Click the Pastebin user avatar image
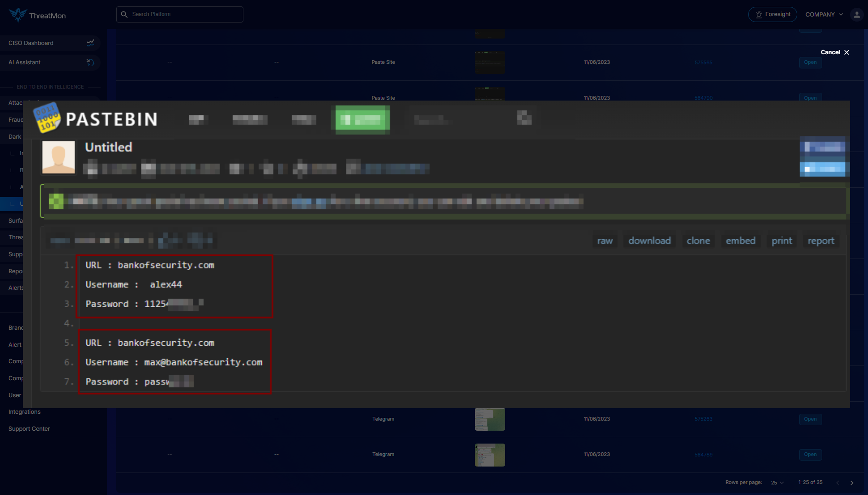 (x=58, y=157)
